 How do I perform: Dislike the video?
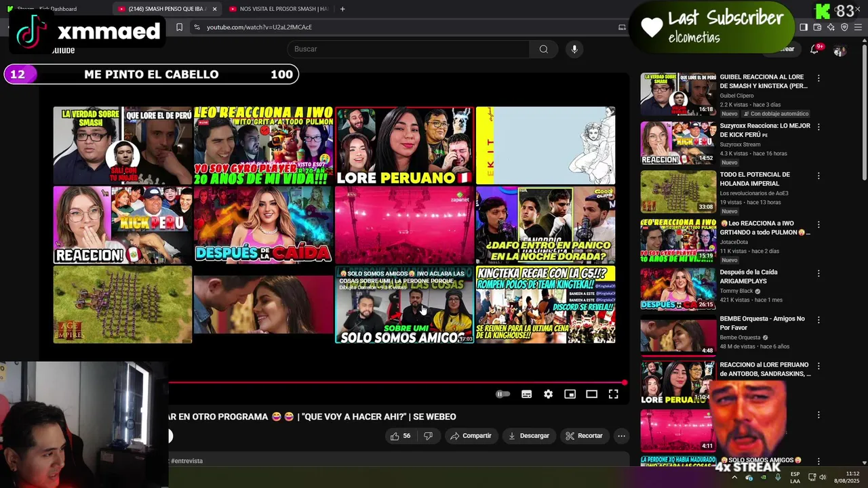[428, 436]
